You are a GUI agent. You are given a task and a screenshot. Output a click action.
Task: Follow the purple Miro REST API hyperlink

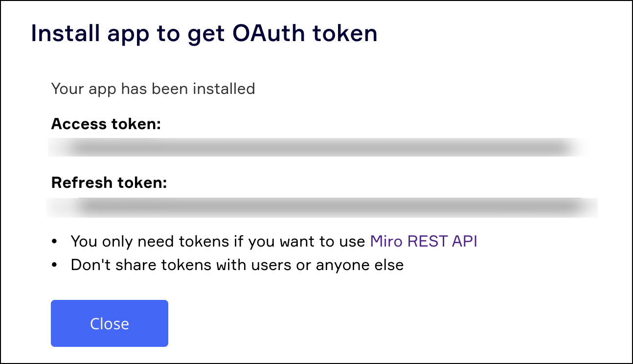tap(424, 241)
